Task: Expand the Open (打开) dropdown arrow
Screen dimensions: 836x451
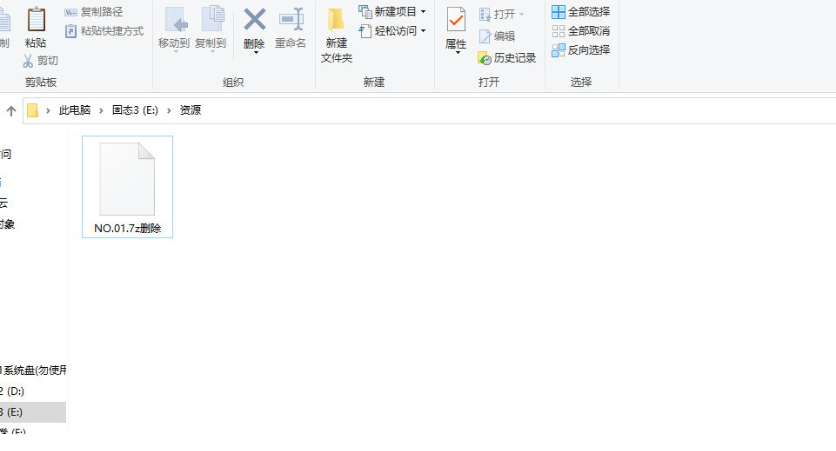Action: pyautogui.click(x=521, y=14)
